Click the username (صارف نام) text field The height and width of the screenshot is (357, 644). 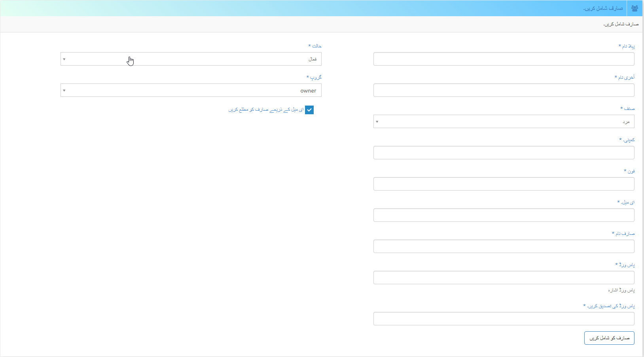click(x=504, y=247)
